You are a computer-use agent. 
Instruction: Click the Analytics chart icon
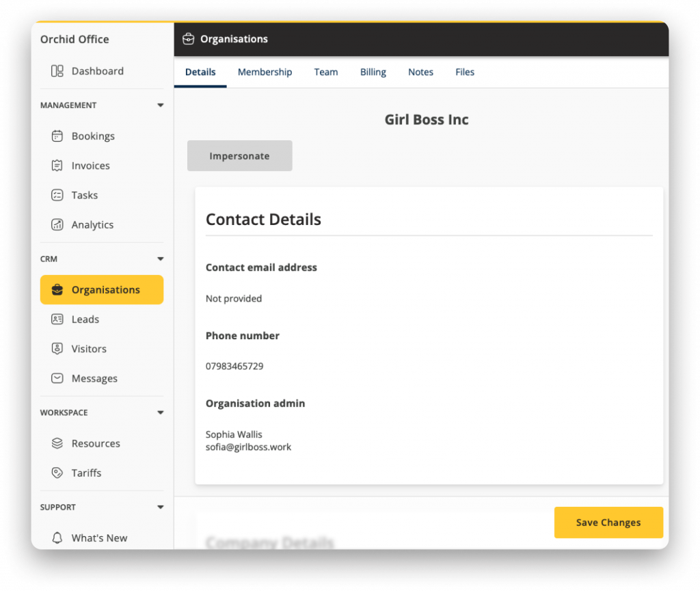click(x=57, y=224)
